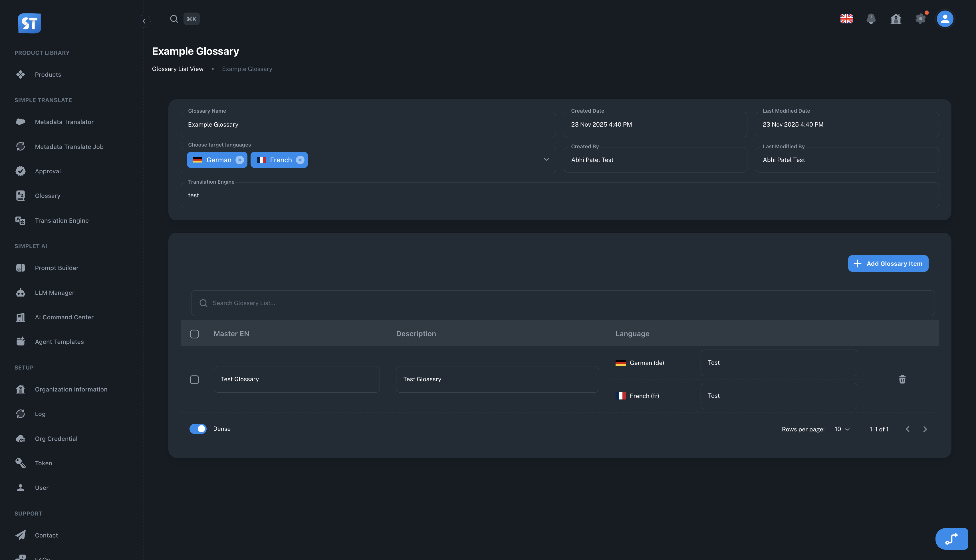Image resolution: width=976 pixels, height=560 pixels.
Task: Expand the target languages dropdown
Action: tap(546, 160)
